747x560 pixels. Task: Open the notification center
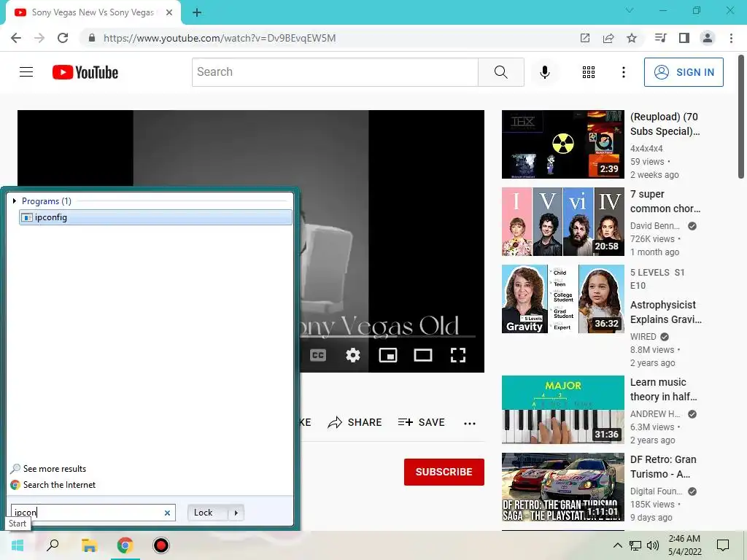click(723, 545)
